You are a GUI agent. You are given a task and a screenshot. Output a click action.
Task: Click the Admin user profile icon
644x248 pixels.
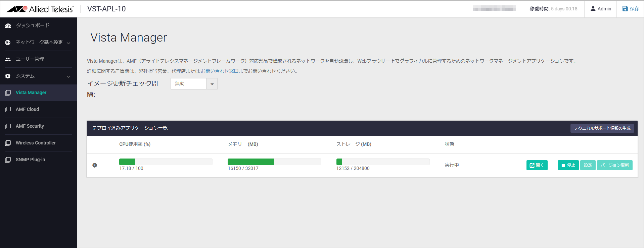point(593,9)
